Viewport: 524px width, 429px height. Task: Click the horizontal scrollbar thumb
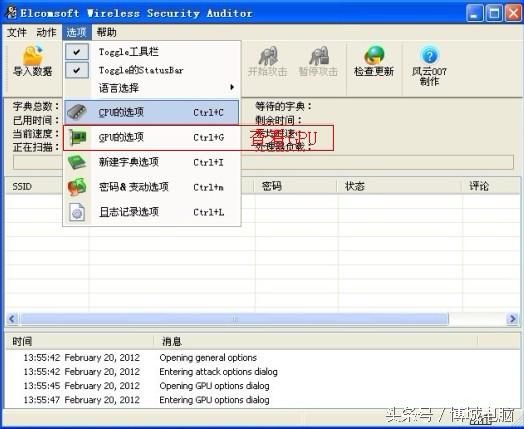(x=234, y=319)
